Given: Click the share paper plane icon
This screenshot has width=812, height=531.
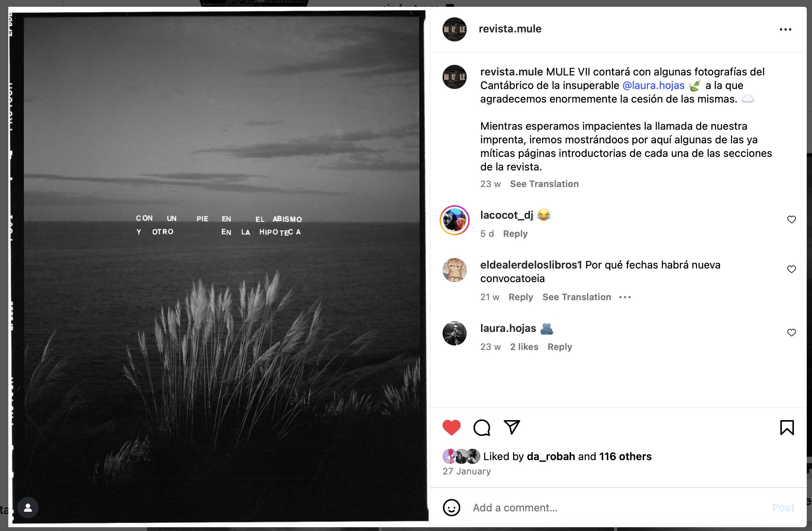Looking at the screenshot, I should click(x=512, y=427).
